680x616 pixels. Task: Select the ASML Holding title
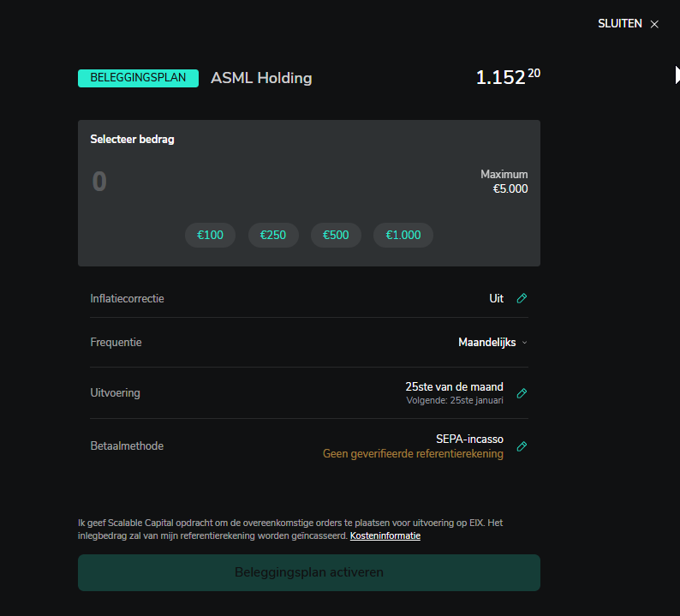(261, 78)
